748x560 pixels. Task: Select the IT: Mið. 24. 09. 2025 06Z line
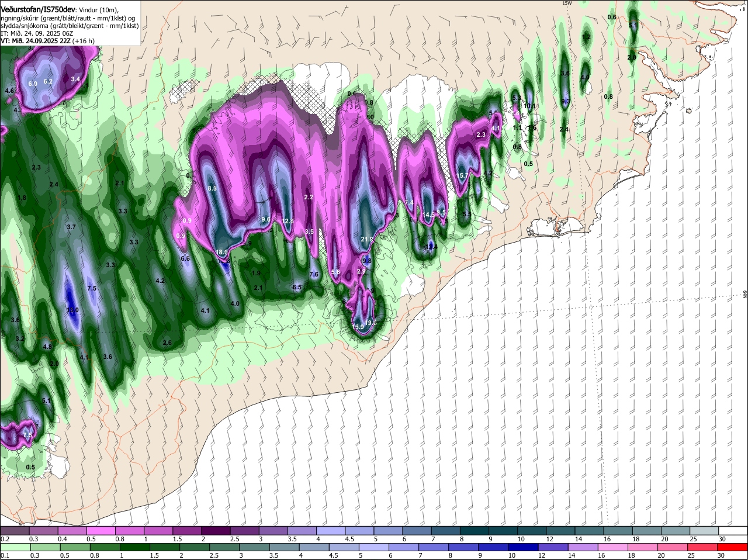(x=37, y=33)
